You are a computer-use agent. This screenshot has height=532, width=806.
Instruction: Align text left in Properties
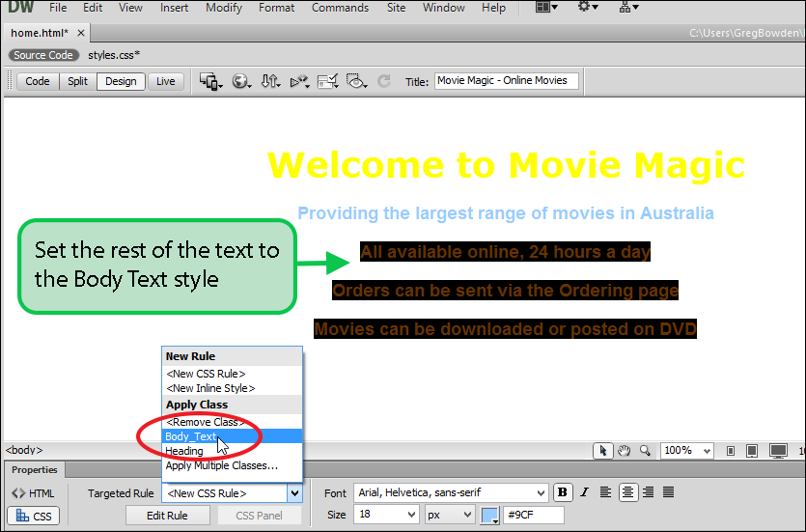pyautogui.click(x=605, y=492)
